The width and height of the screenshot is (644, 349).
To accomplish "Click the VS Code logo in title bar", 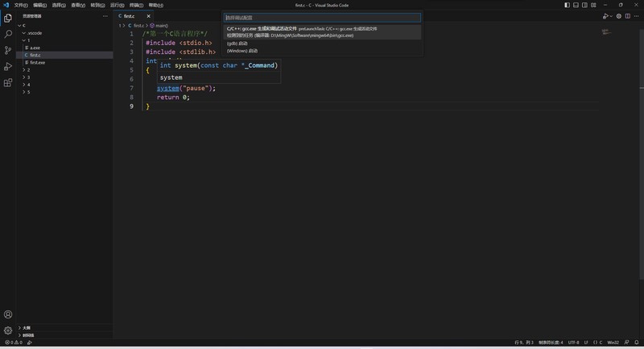I will coord(6,5).
